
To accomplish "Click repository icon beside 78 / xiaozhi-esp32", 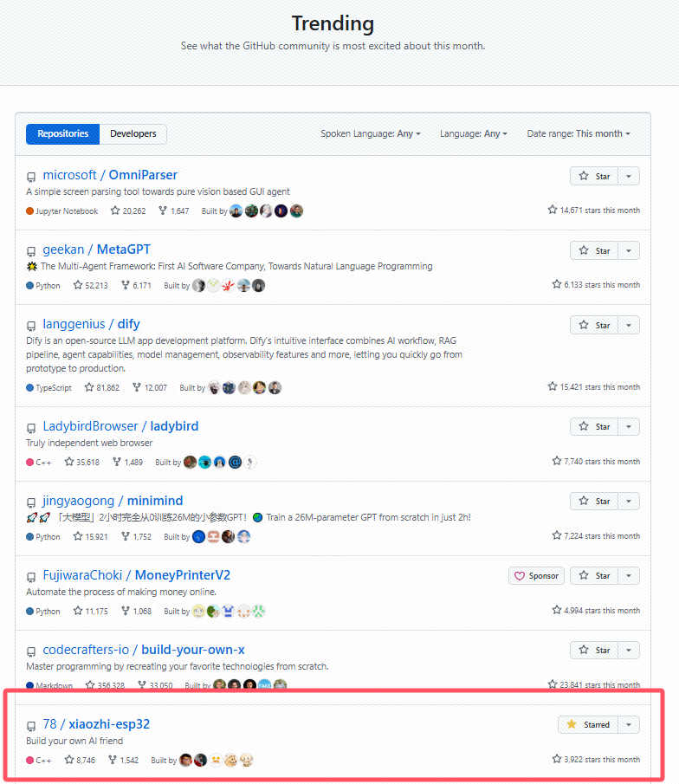I will [x=31, y=726].
